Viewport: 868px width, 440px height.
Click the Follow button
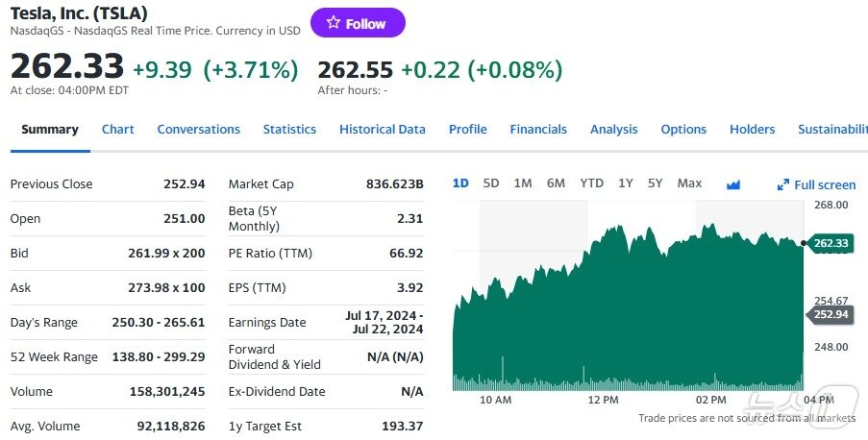358,23
